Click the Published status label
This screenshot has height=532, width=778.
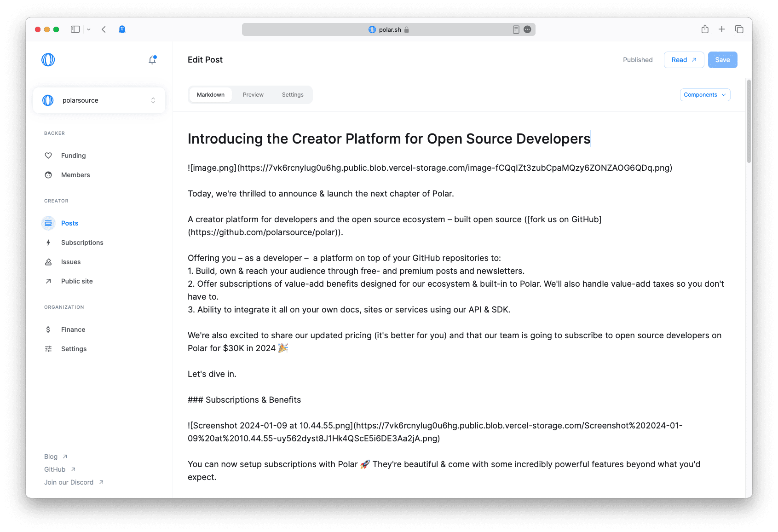click(638, 60)
